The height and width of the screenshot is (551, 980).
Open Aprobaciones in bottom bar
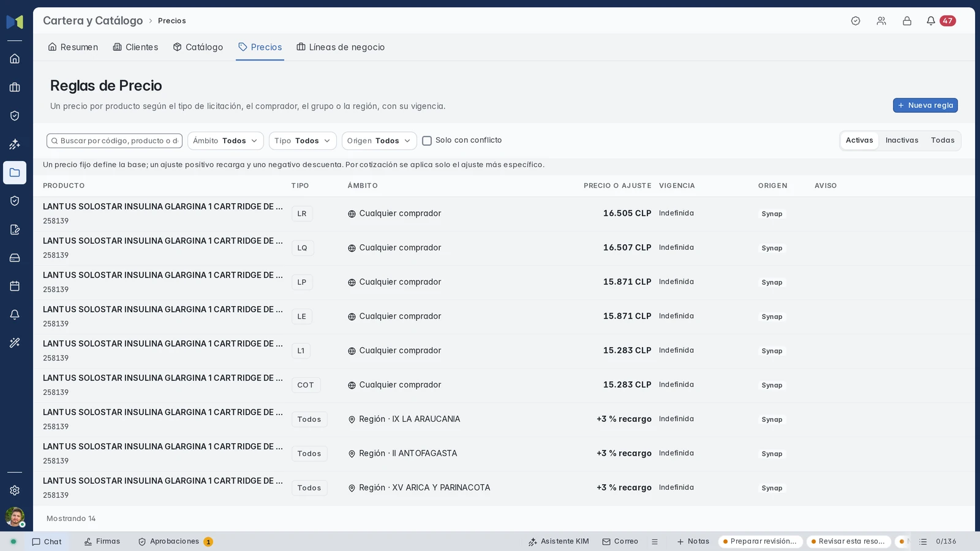(175, 542)
